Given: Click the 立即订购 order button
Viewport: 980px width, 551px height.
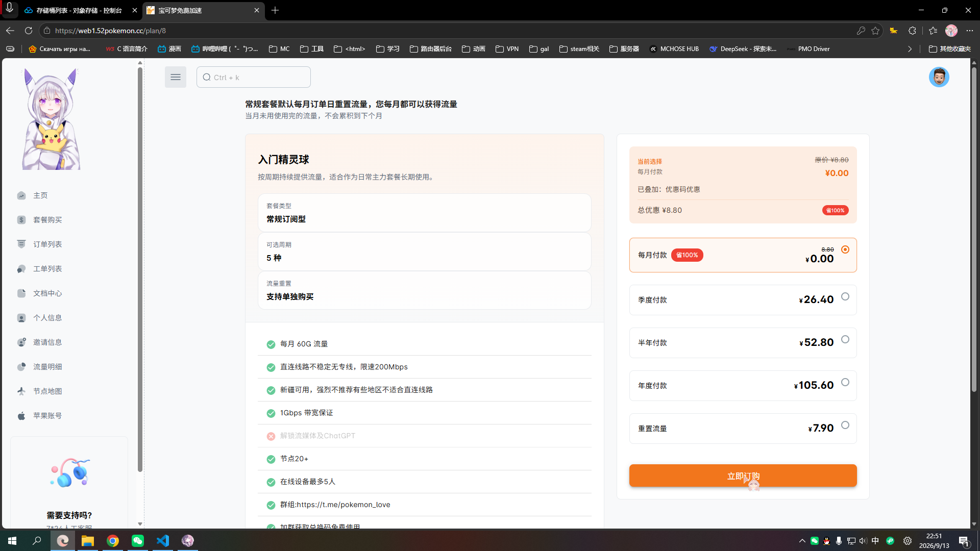Looking at the screenshot, I should click(743, 475).
